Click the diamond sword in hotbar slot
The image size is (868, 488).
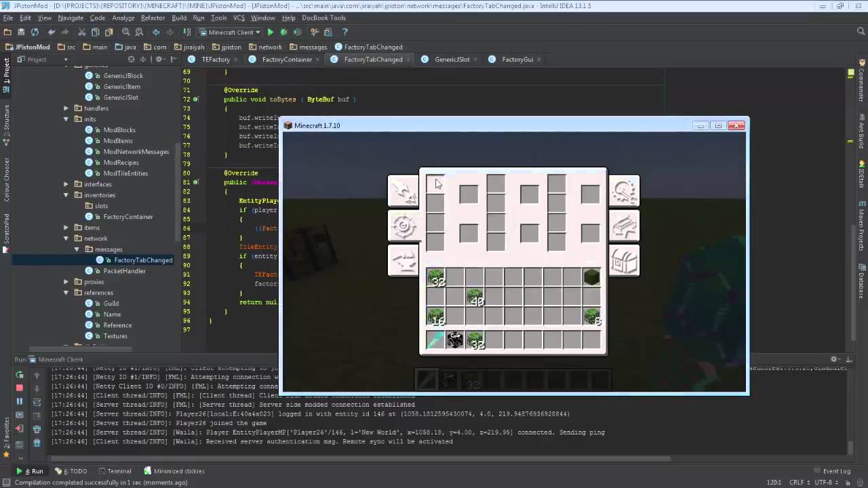pos(435,340)
